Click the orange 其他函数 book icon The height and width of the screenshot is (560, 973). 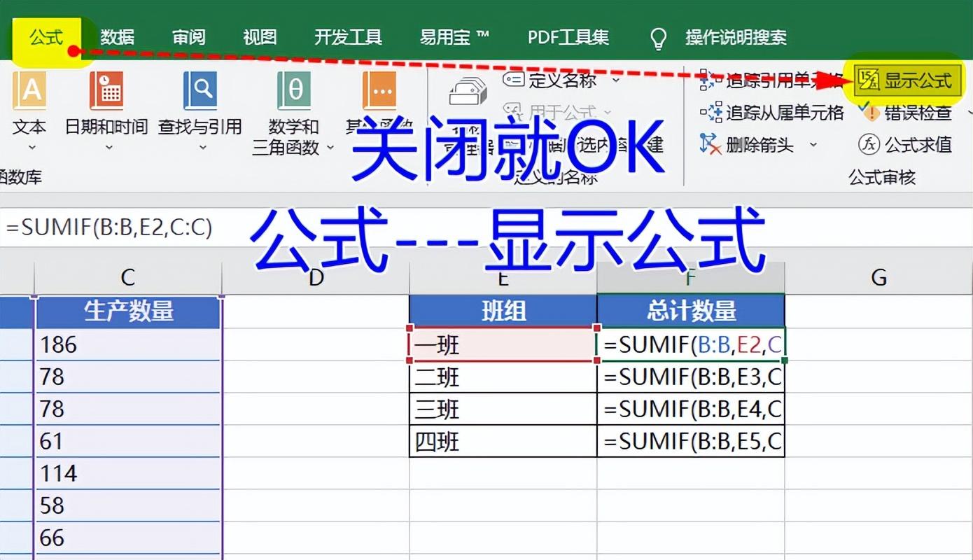click(x=379, y=91)
